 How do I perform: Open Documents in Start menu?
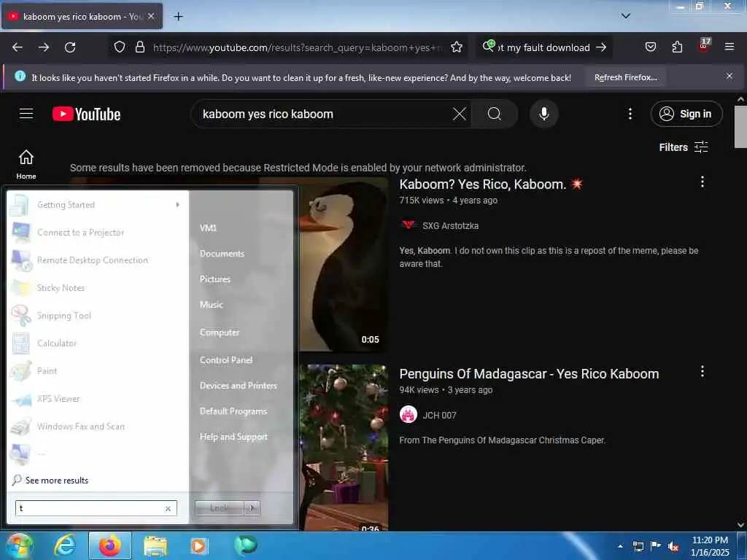click(x=222, y=253)
